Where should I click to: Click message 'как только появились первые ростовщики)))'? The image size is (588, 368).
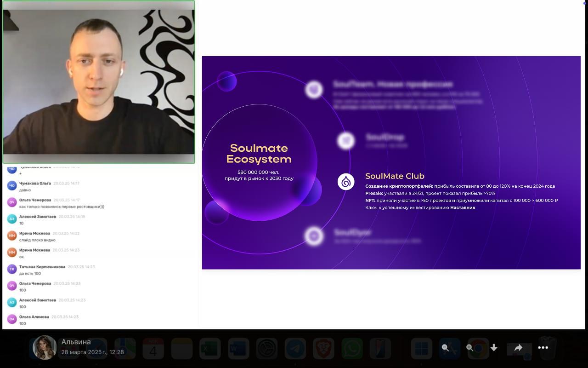(x=62, y=207)
